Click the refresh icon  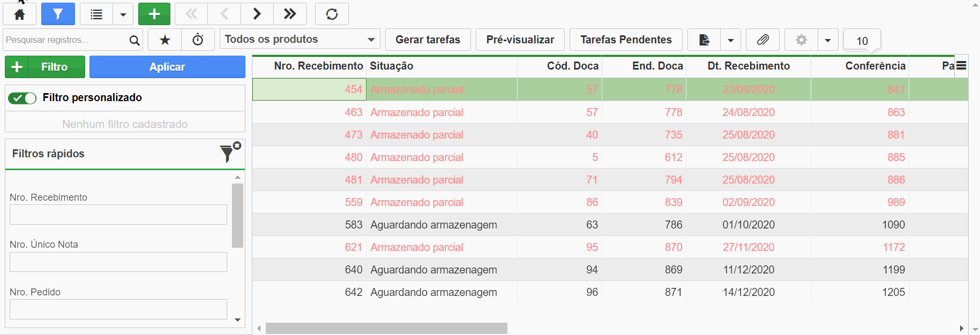pyautogui.click(x=332, y=14)
